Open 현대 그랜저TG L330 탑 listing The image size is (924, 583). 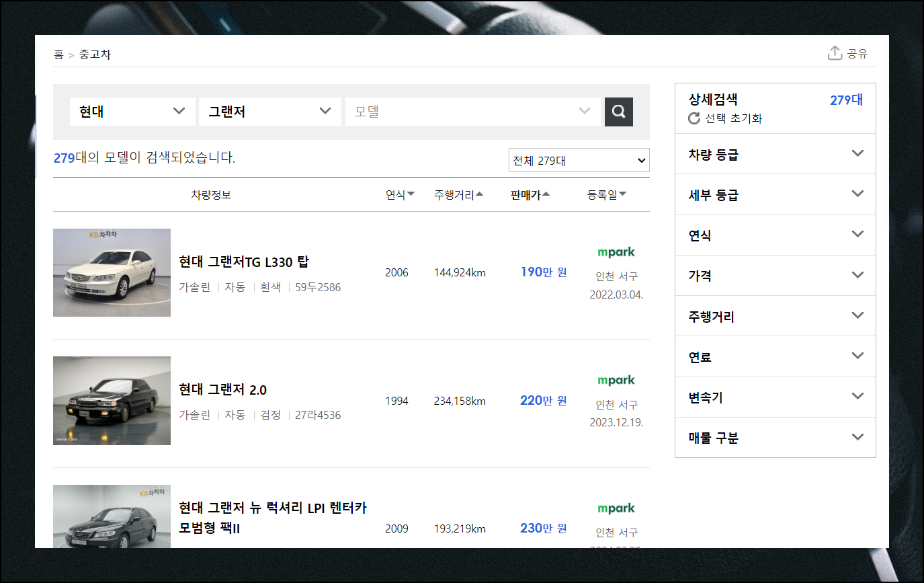pos(244,262)
